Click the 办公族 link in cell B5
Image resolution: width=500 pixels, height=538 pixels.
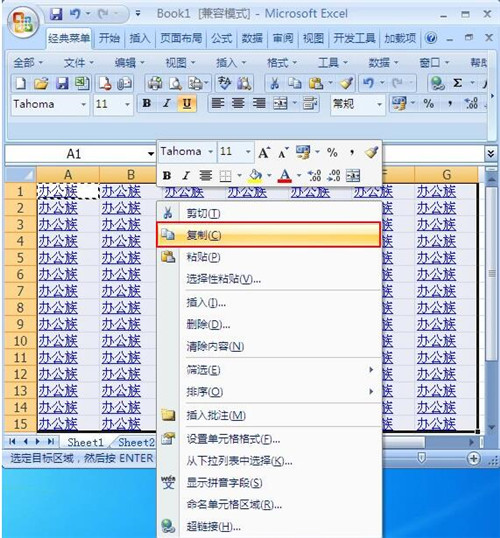[121, 258]
